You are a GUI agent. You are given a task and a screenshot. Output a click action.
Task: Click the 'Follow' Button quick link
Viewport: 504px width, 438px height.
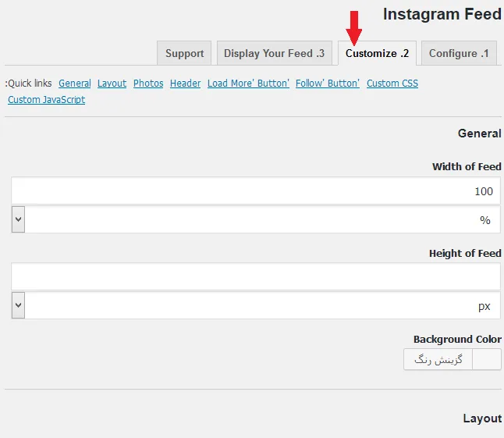[x=328, y=84]
